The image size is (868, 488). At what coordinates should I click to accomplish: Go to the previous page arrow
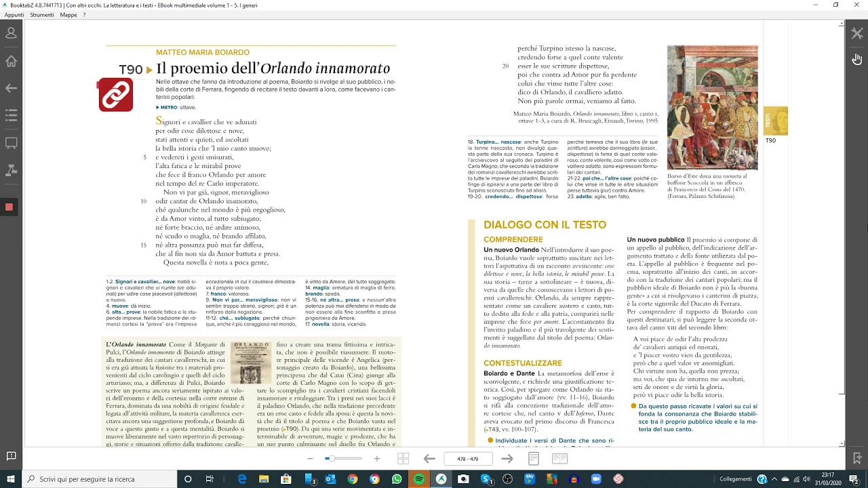coord(429,459)
